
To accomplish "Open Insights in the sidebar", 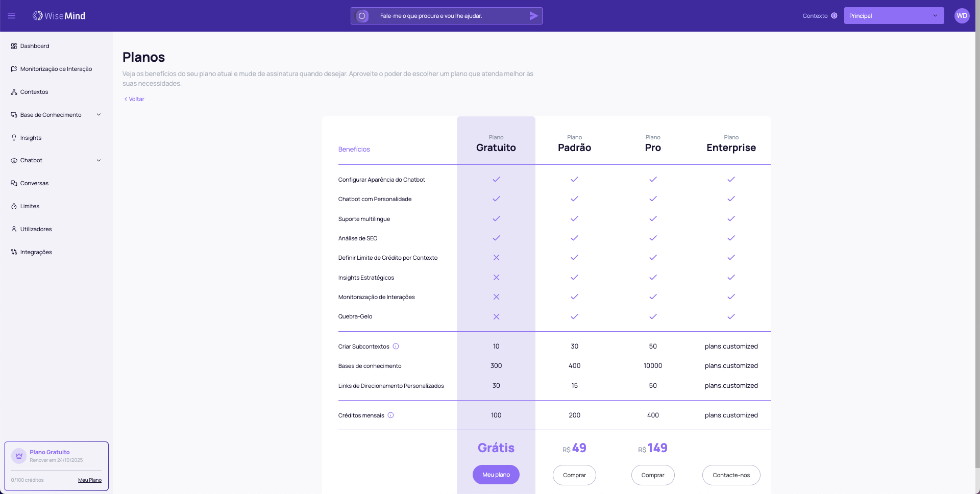I will click(x=31, y=138).
